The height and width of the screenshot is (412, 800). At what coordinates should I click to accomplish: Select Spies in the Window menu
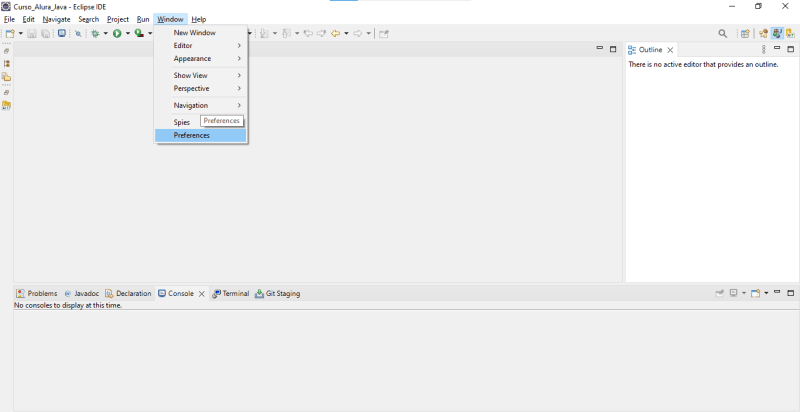tap(182, 122)
